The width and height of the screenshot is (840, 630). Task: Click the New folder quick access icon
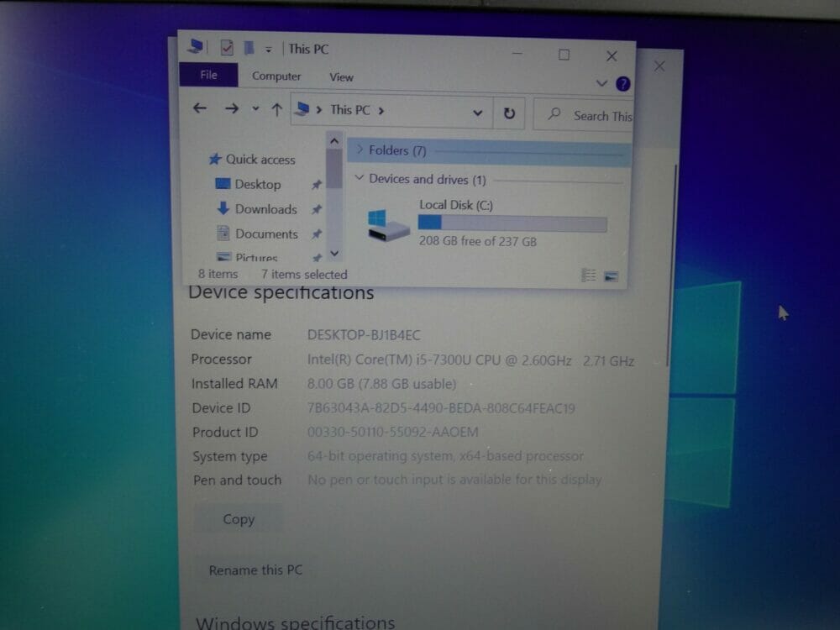249,48
